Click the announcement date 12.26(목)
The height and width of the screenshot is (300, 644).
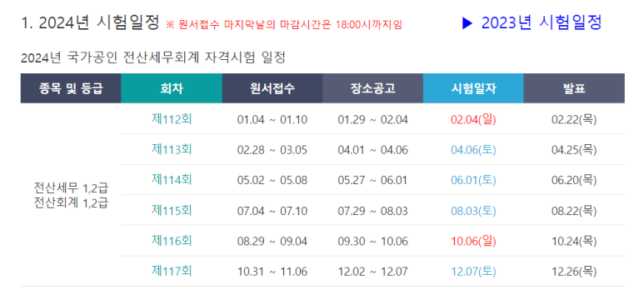pyautogui.click(x=574, y=272)
